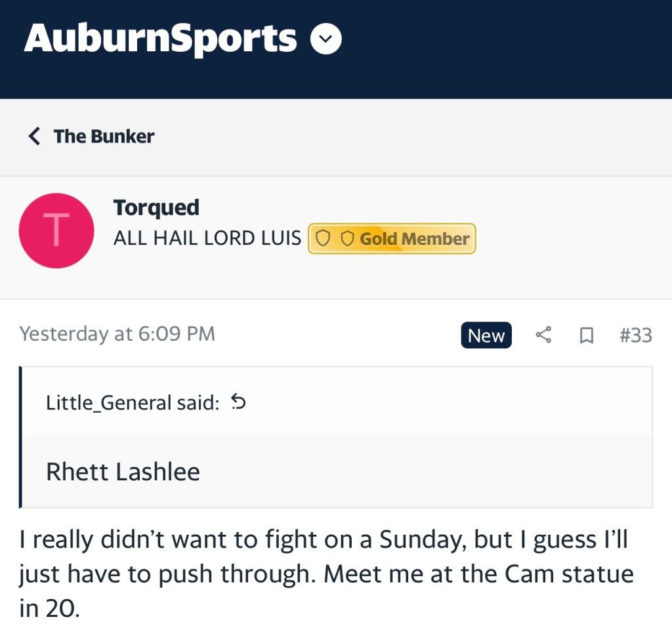Image resolution: width=672 pixels, height=630 pixels.
Task: Click the first shield icon in the badge
Action: 322,239
